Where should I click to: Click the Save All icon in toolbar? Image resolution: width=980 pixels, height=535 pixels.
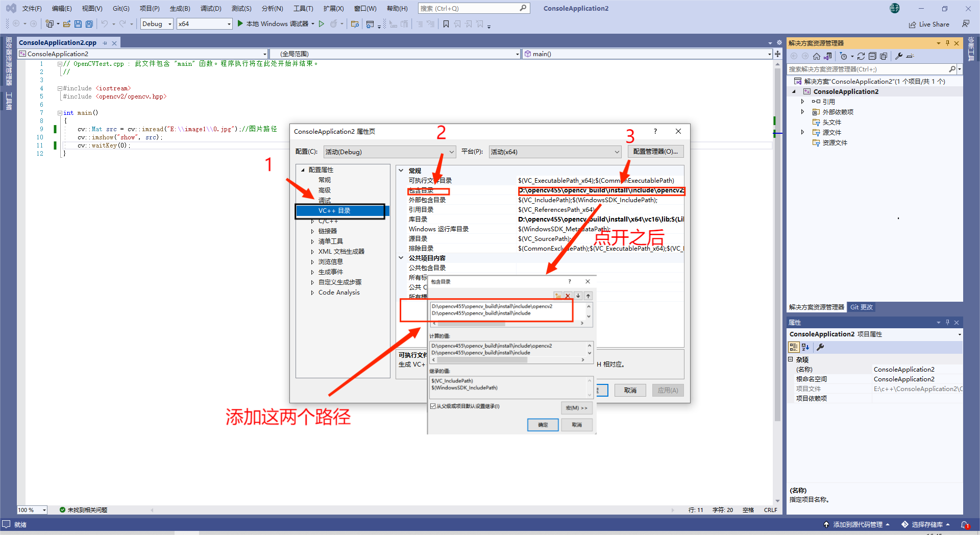pos(89,24)
